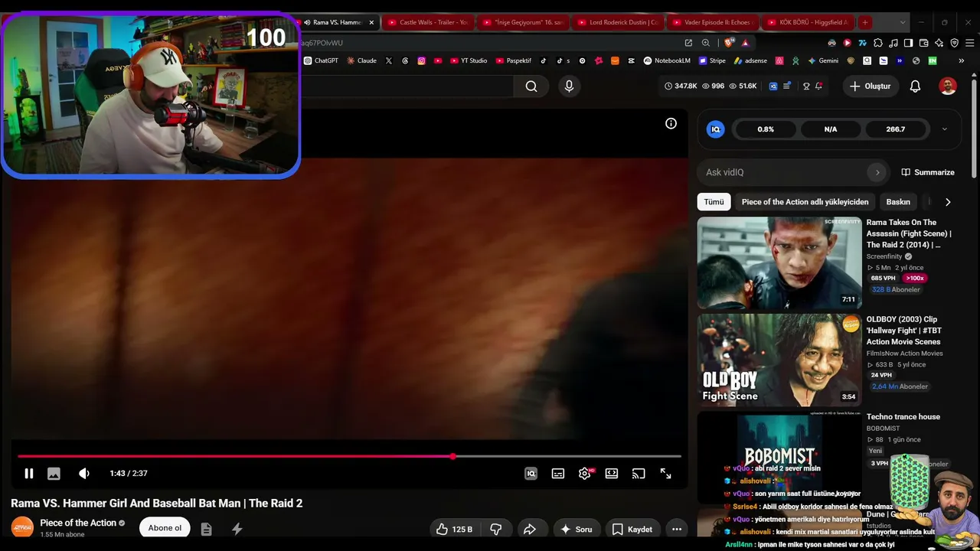This screenshot has width=980, height=551.
Task: Start voice search with the microphone
Action: 569,86
